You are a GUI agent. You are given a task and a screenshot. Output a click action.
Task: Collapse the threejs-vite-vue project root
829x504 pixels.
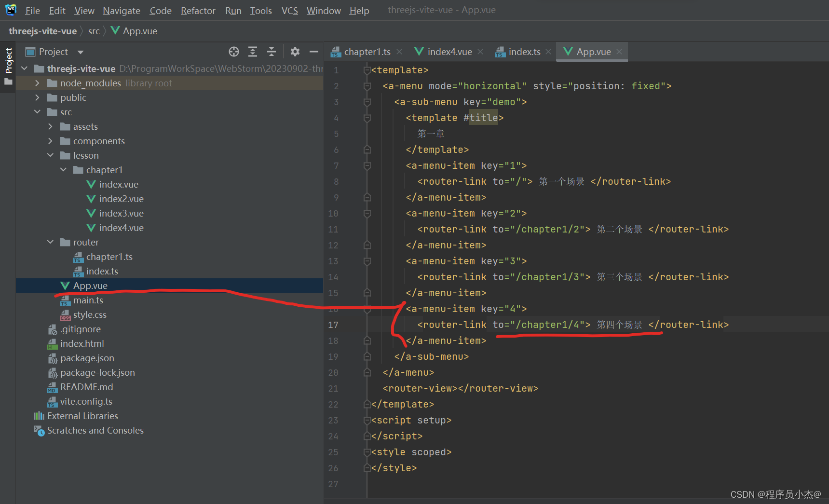point(25,68)
